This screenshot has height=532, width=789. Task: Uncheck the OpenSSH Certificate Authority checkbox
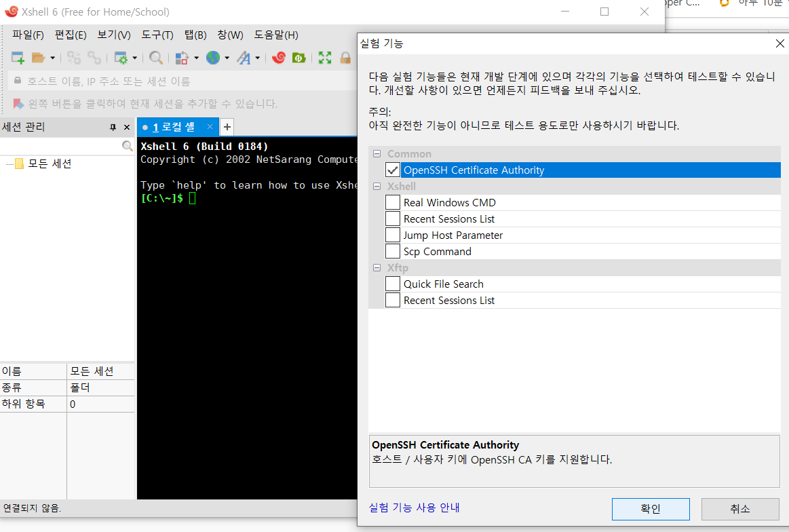click(393, 170)
